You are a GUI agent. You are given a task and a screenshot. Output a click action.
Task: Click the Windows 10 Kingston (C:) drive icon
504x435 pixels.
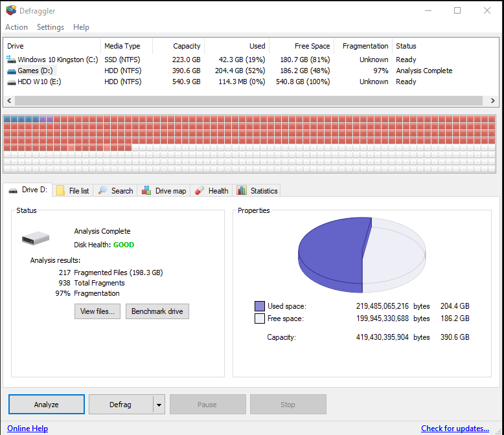point(11,60)
